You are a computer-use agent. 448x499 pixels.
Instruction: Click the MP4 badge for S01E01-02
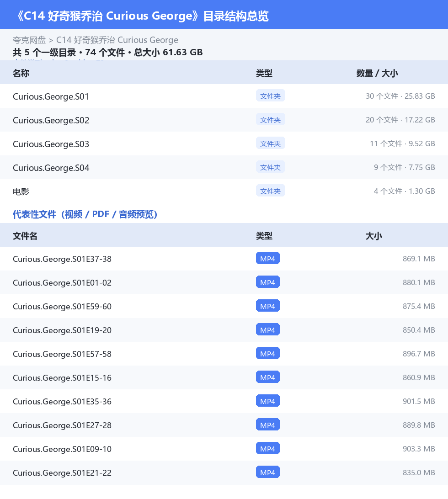tap(268, 282)
